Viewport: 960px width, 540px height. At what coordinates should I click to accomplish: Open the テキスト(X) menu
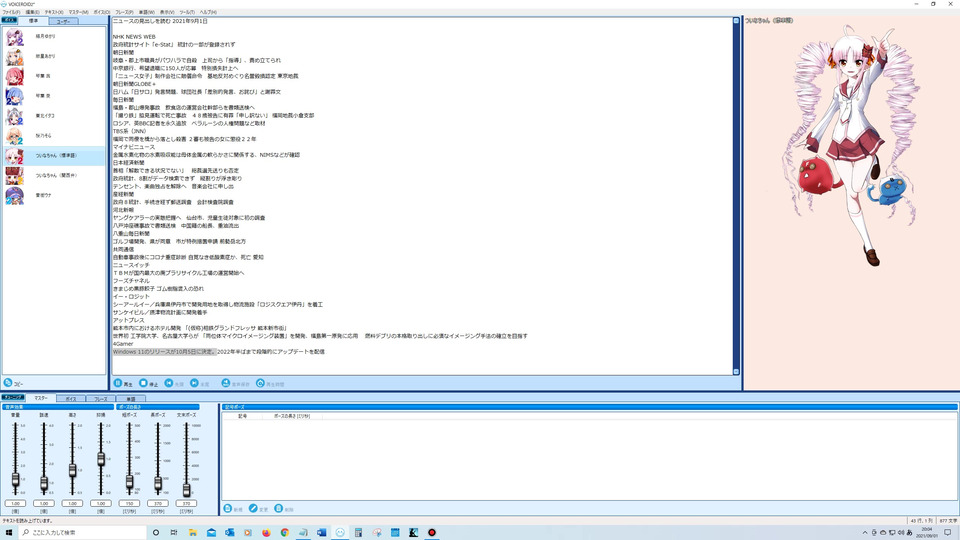(54, 12)
